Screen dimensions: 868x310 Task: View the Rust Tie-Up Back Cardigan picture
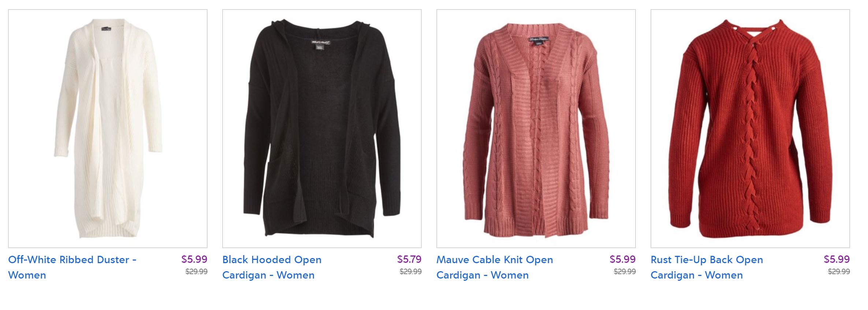click(750, 128)
